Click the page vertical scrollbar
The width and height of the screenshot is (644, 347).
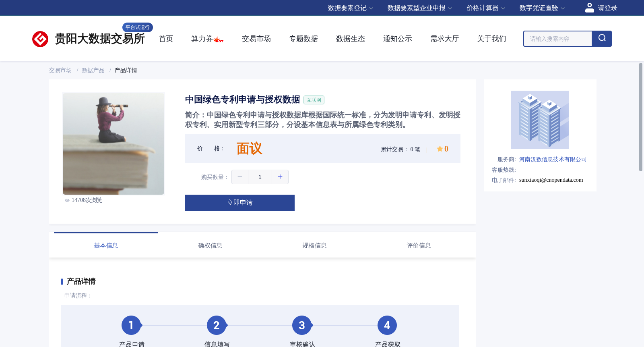pyautogui.click(x=641, y=117)
